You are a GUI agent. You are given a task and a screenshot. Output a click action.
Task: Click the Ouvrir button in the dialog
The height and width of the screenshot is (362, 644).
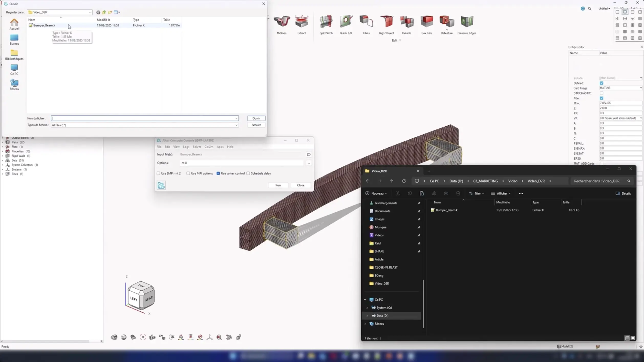(256, 118)
